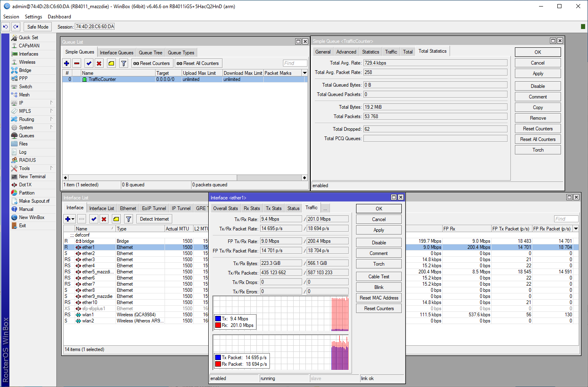Click Reset MAC Address button
Screen dimensions: 588x387
pyautogui.click(x=379, y=298)
